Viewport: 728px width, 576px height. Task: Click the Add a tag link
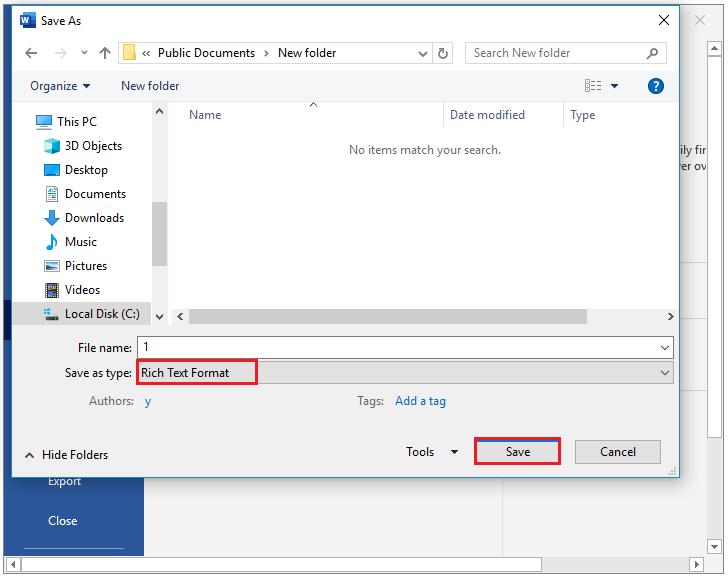420,401
